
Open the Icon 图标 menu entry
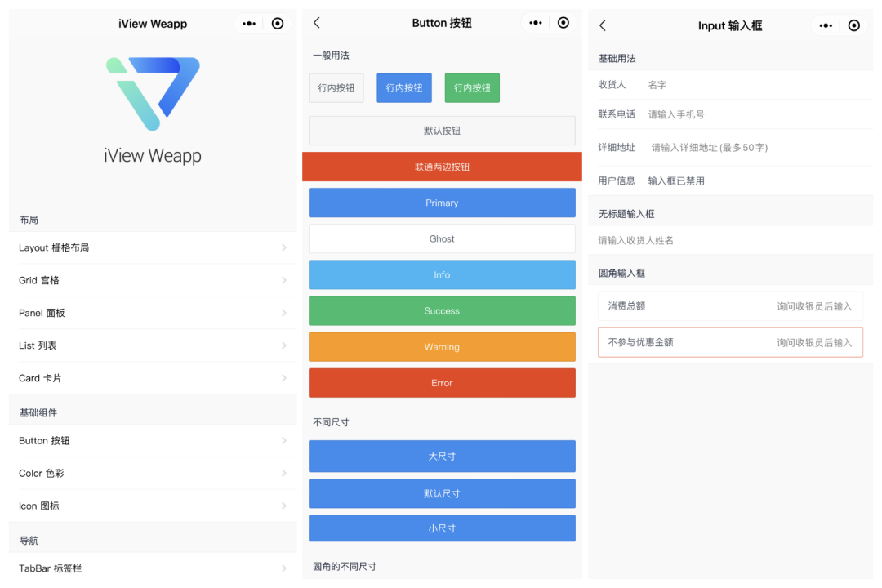click(153, 506)
